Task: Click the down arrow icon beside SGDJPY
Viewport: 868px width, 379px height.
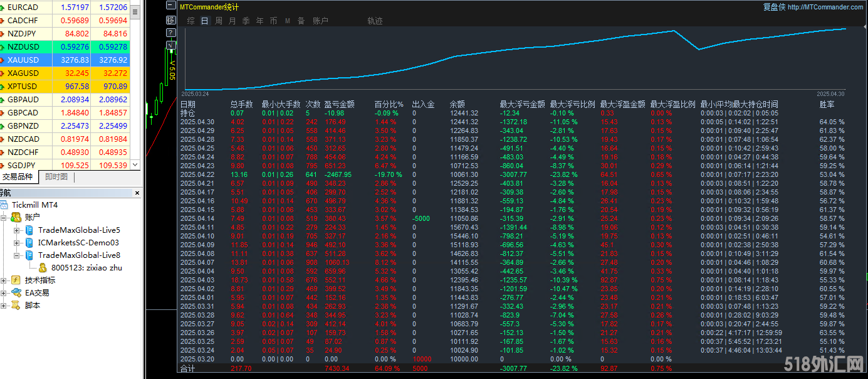Action: [2, 166]
